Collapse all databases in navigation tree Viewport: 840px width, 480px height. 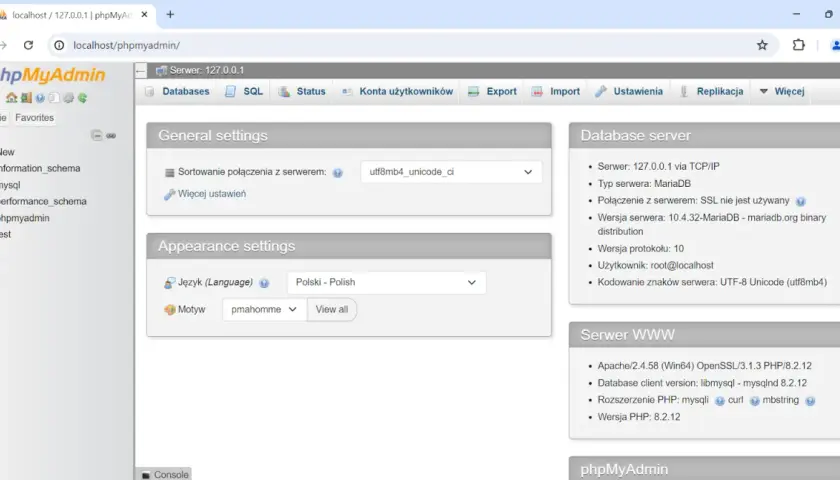(96, 135)
